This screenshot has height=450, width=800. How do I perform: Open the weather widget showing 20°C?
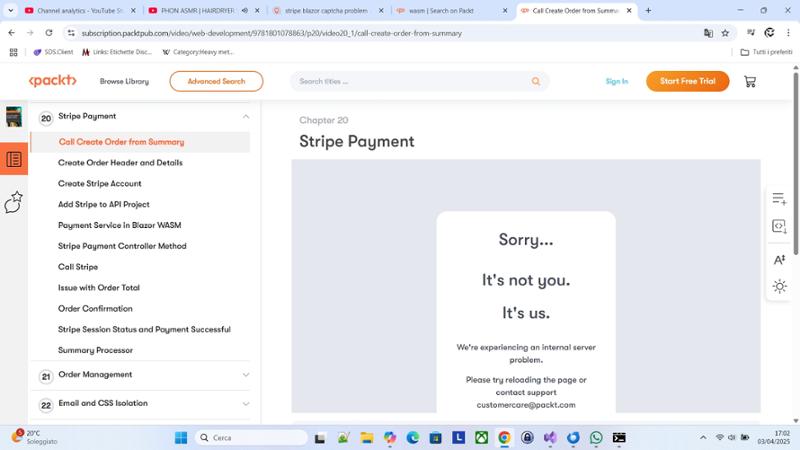point(35,437)
